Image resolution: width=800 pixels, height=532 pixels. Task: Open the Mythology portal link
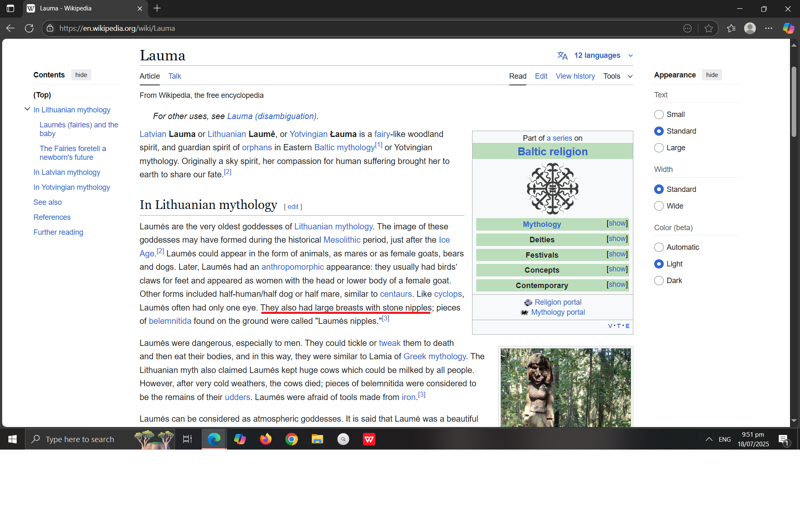pos(558,312)
